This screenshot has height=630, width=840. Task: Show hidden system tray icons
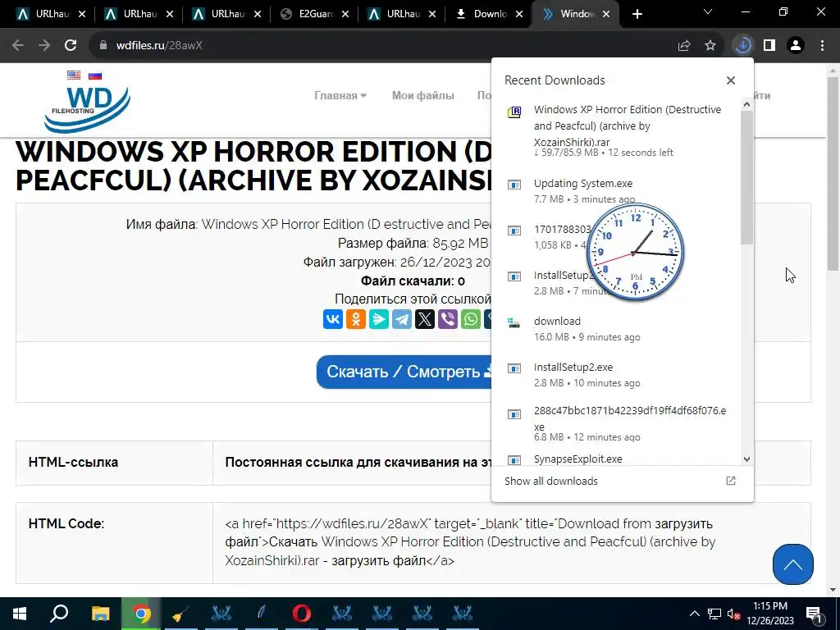(694, 614)
